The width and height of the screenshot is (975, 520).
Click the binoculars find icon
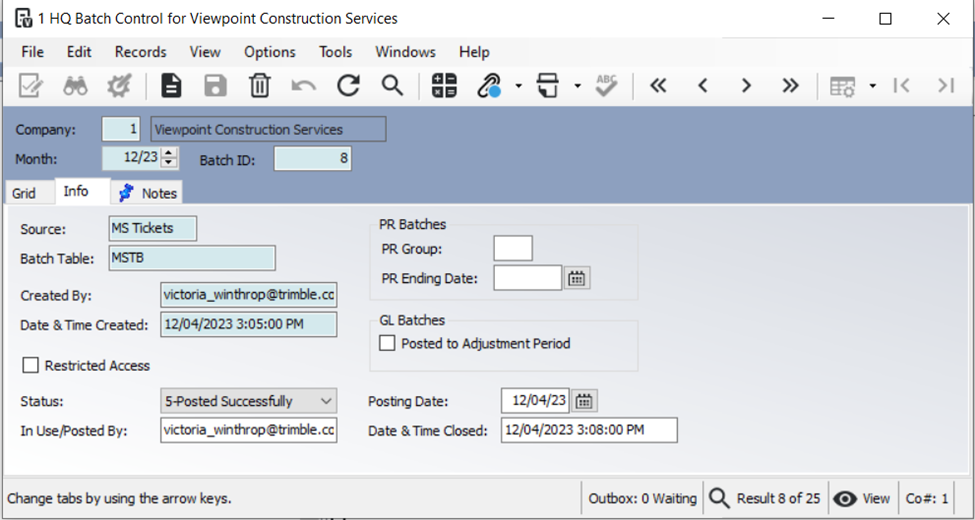[75, 86]
